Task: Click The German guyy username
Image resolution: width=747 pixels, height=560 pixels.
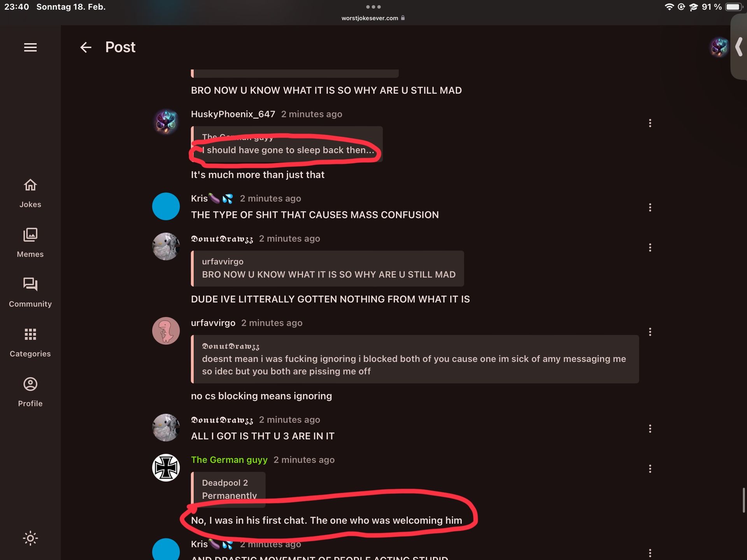Action: tap(229, 460)
